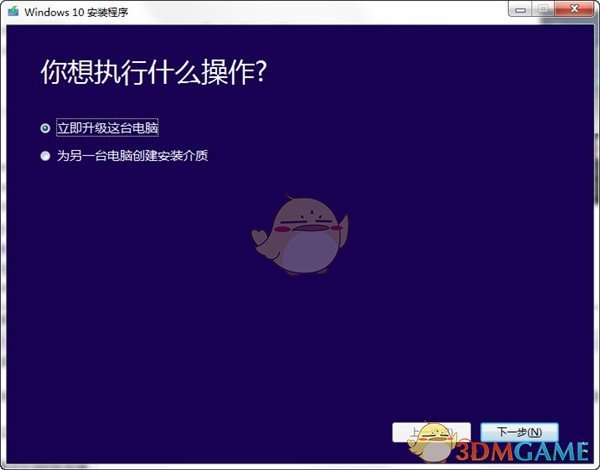Select the 立即升级这台电脑 radio button
This screenshot has height=470, width=600.
[45, 128]
